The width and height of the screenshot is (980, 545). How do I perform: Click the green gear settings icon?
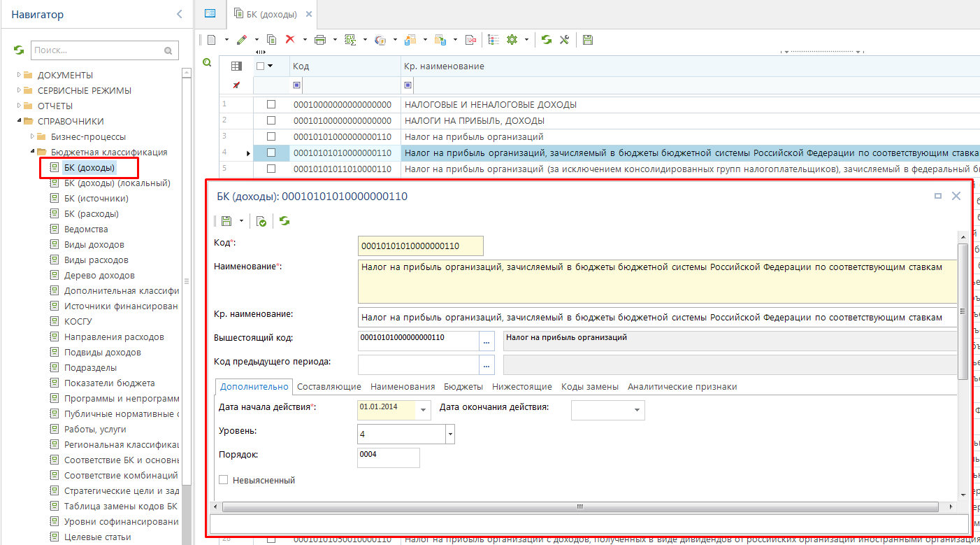point(512,40)
